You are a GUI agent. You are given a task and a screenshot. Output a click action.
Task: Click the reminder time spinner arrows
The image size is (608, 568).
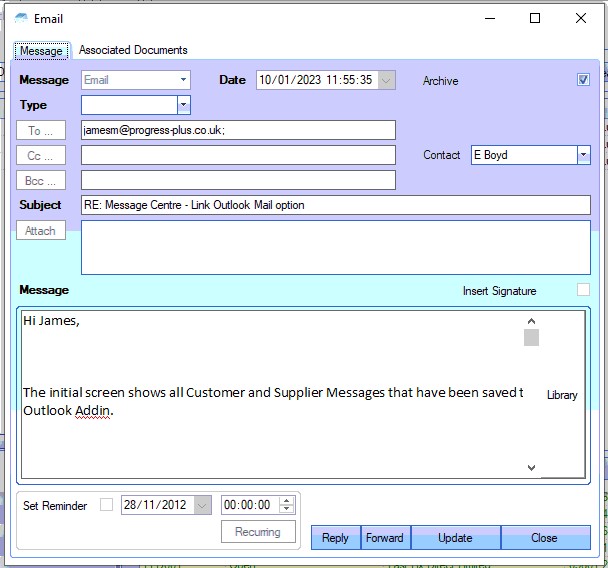(x=287, y=505)
